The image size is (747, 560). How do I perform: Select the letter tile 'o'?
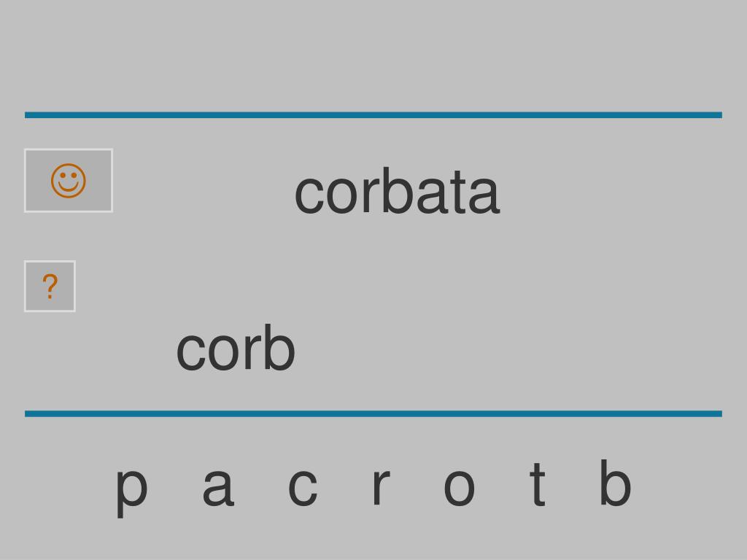[x=459, y=486]
